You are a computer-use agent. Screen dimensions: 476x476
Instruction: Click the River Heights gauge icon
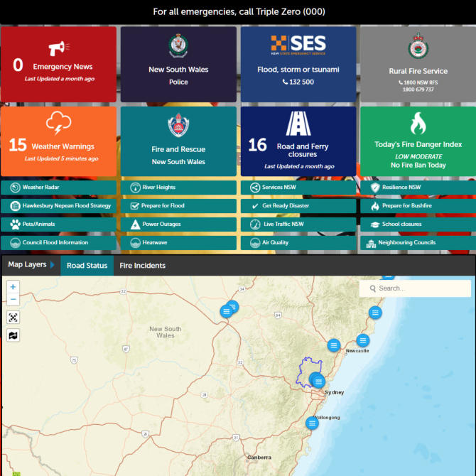(135, 188)
